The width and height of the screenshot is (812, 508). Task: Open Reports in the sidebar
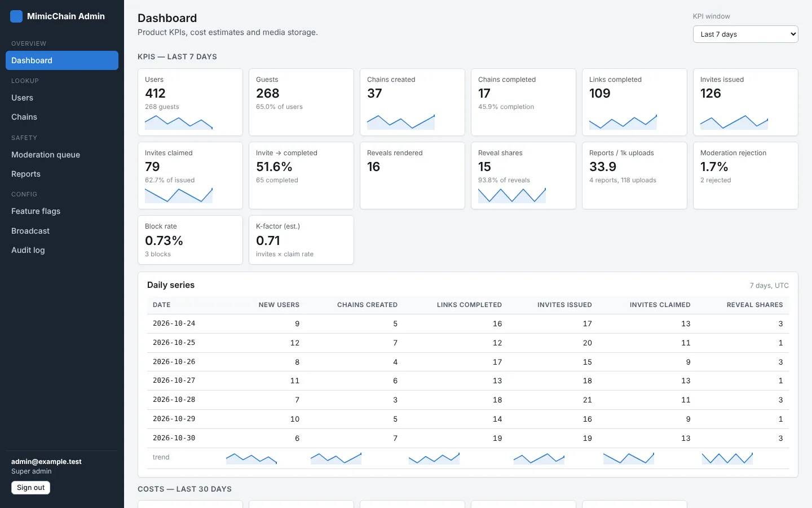(x=62, y=174)
